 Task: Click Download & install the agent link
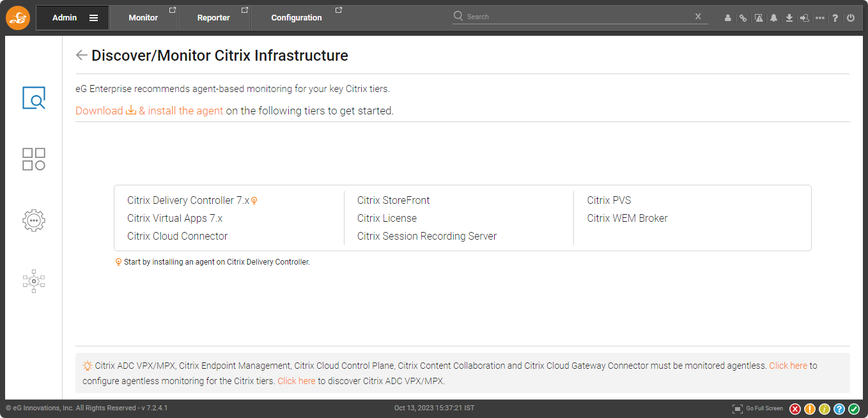pos(150,111)
